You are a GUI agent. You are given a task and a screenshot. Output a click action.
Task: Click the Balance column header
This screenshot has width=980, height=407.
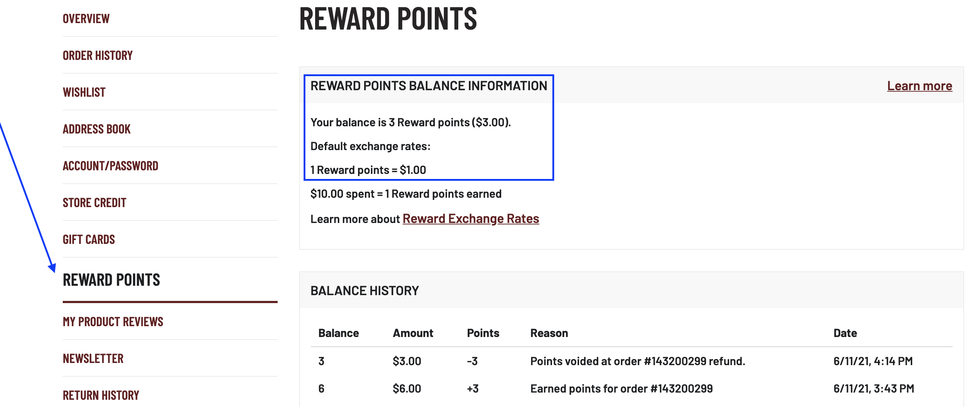tap(338, 333)
